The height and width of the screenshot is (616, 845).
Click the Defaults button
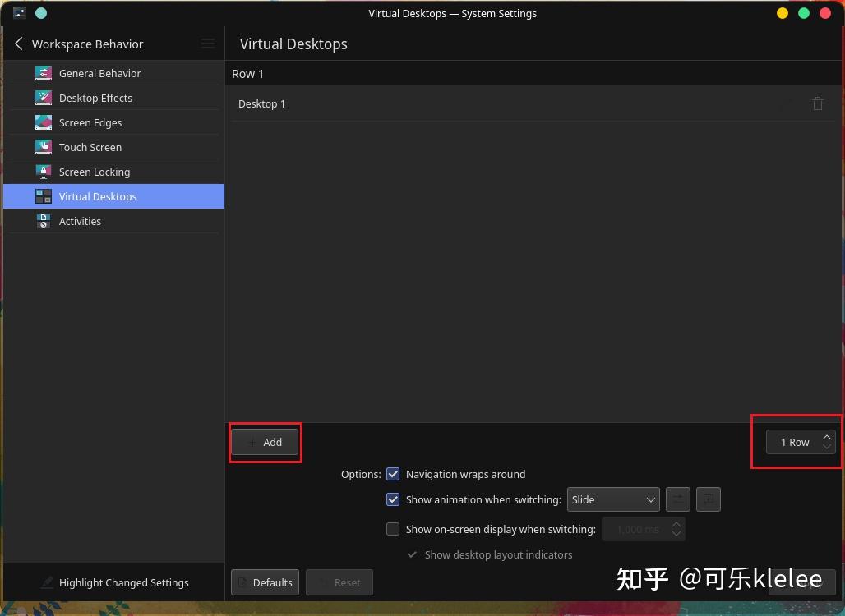pos(265,582)
